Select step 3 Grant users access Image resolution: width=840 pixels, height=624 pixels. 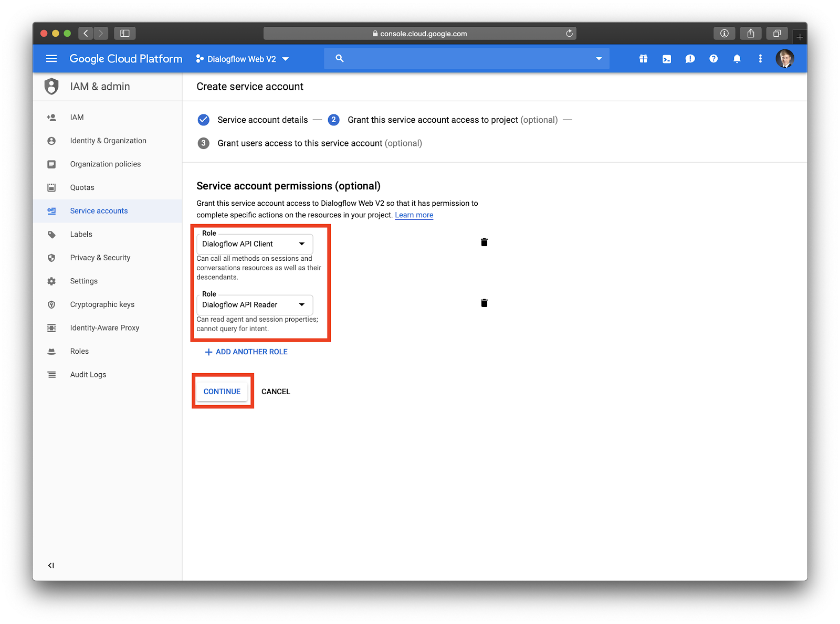point(310,143)
